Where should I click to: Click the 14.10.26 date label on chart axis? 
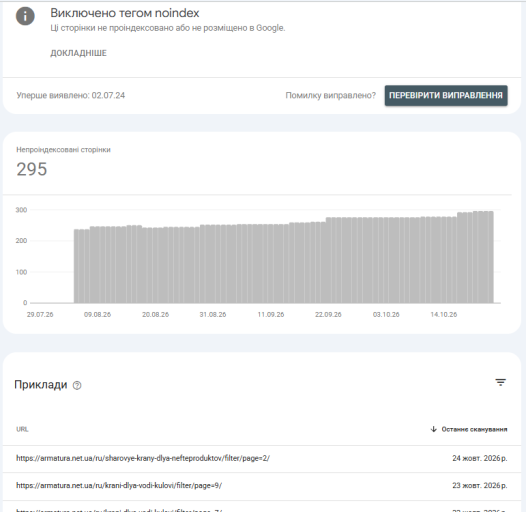click(443, 315)
